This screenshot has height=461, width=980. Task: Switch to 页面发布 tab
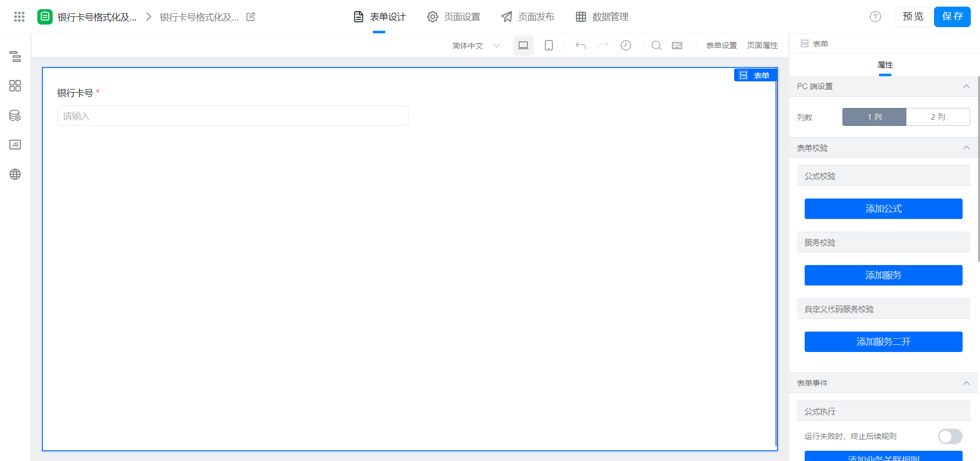[x=528, y=17]
